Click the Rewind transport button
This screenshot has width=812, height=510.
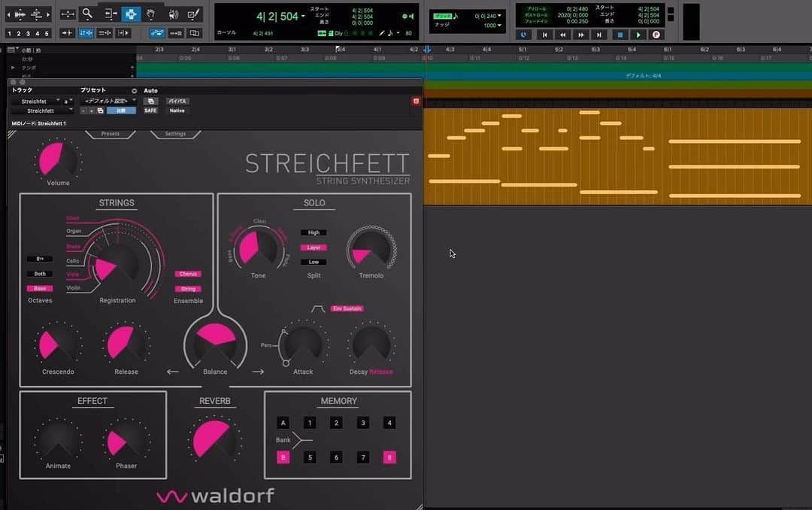coord(562,35)
